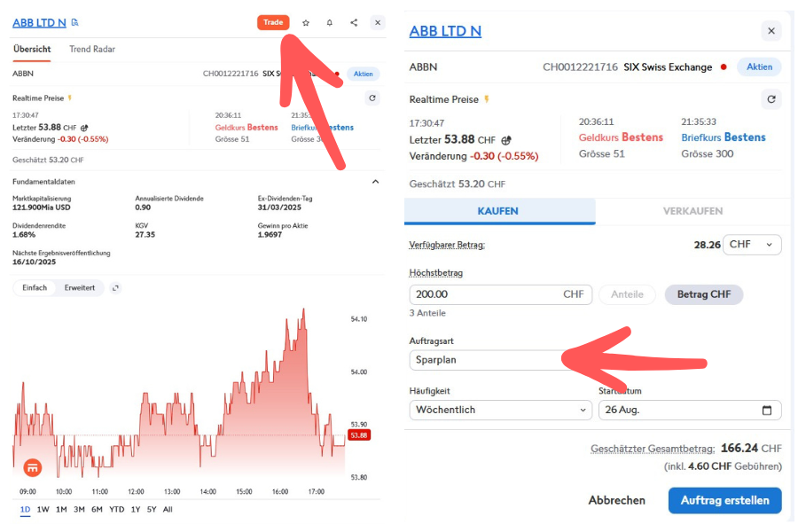Refresh realtime prices in overview panel
This screenshot has width=798, height=532.
click(372, 98)
